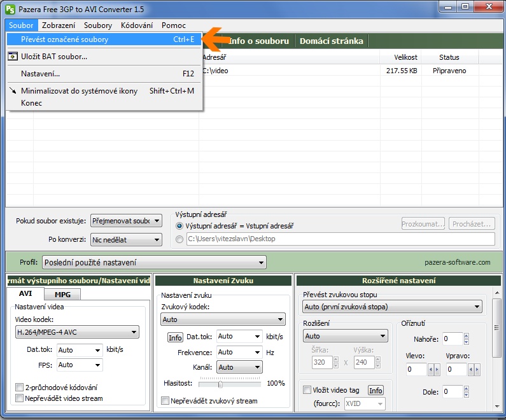This screenshot has width=506, height=420.
Task: Decrease the Dole crop value with down arrow
Action: 468,395
